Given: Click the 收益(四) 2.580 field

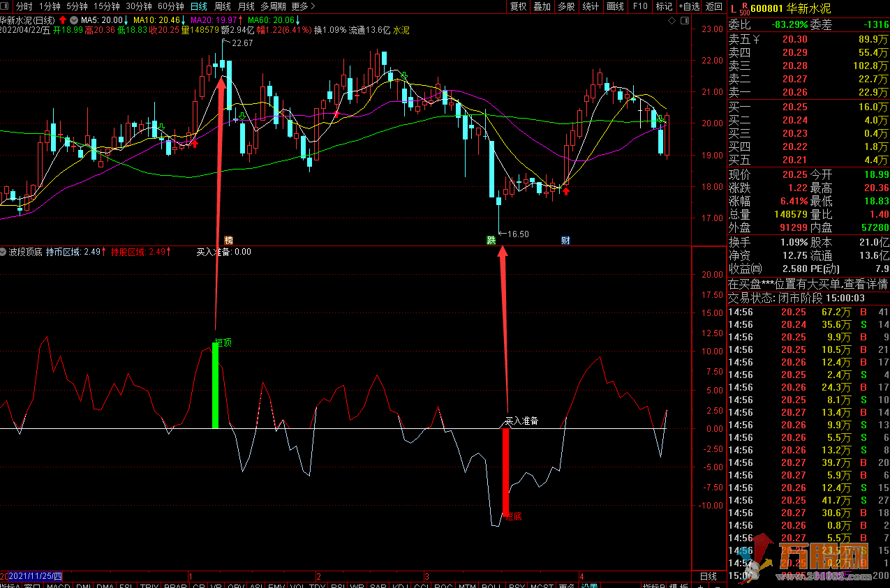Looking at the screenshot, I should 768,269.
